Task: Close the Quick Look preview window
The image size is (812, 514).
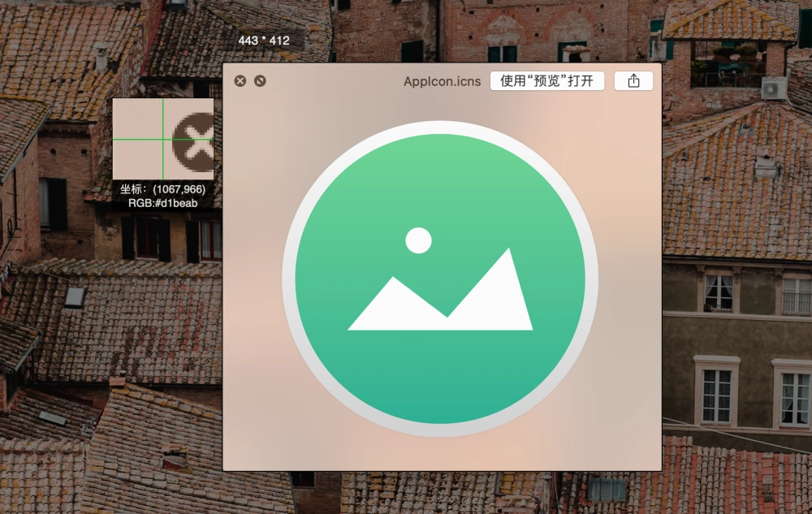Action: coord(240,80)
